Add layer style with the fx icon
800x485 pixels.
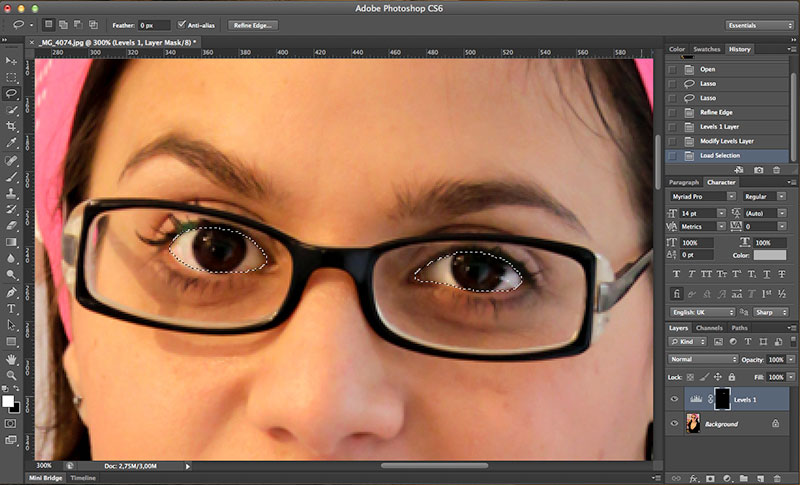coord(692,478)
